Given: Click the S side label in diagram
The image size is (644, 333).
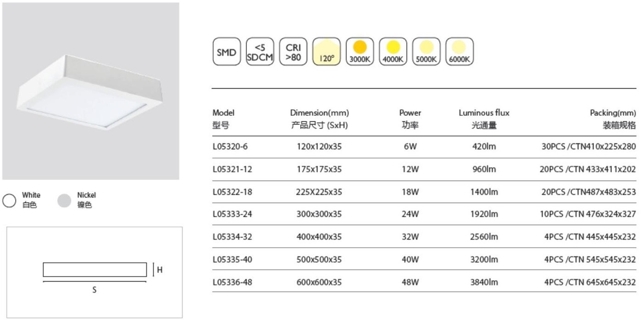Looking at the screenshot, I should 95,290.
